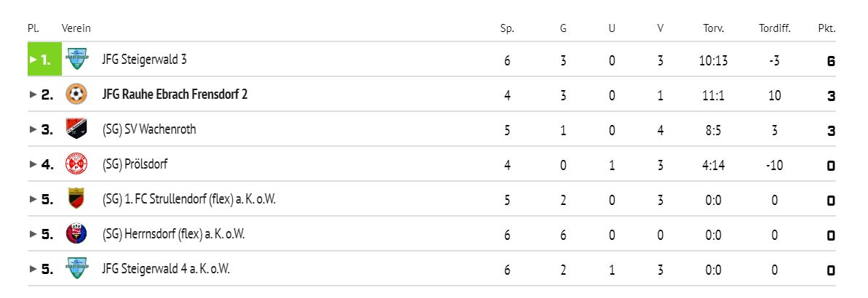Open the 1. FC Strullendorf shield crest
Viewport: 868px width, 298px height.
76,198
